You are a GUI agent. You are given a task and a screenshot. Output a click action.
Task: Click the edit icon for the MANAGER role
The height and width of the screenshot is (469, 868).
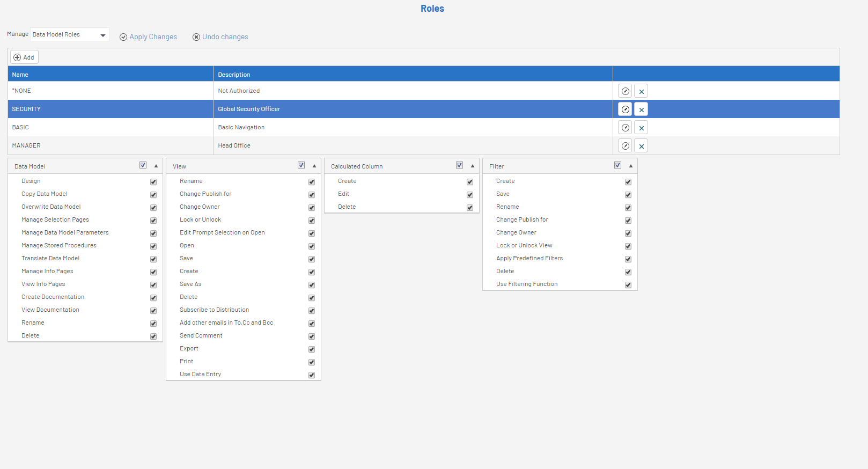[x=625, y=146]
